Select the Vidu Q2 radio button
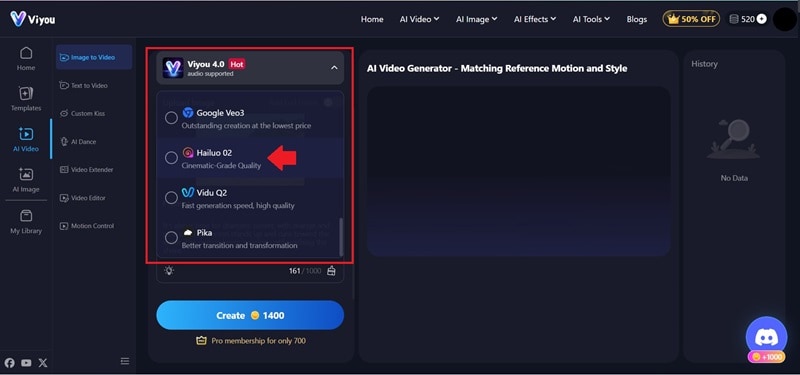Image resolution: width=800 pixels, height=375 pixels. click(171, 197)
